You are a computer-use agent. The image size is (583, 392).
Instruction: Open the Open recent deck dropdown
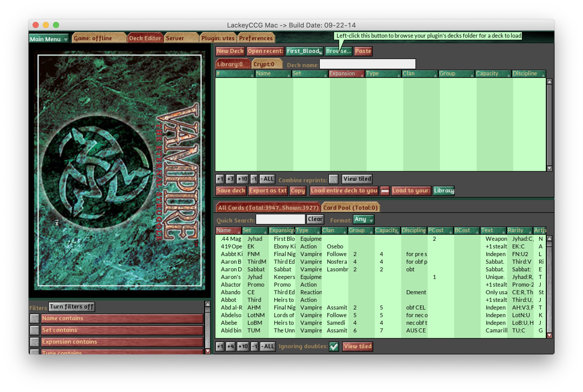click(x=304, y=51)
